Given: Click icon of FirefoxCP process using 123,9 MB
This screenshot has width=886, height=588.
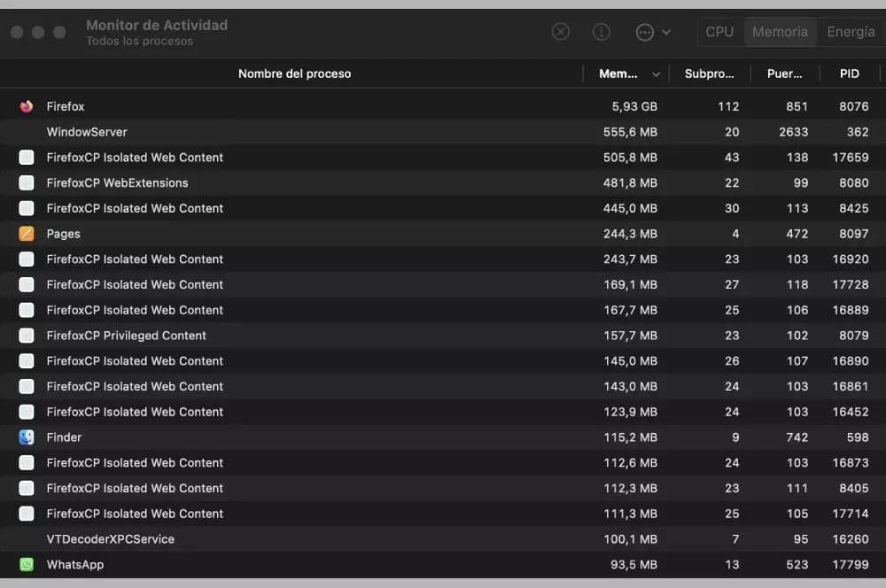Looking at the screenshot, I should [x=27, y=412].
